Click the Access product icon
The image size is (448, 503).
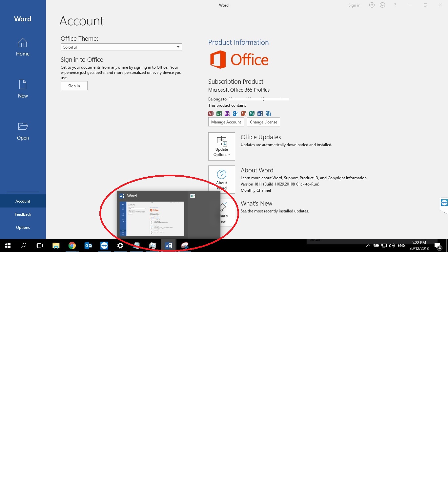211,114
